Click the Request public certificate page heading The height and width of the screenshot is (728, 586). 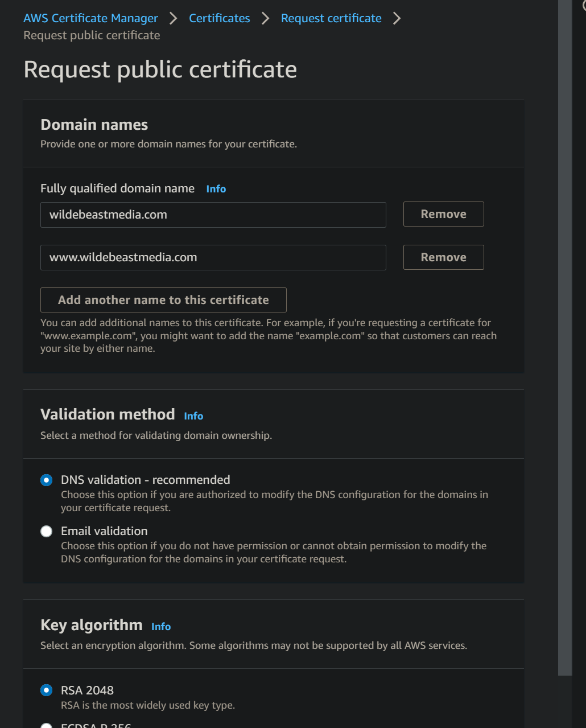pyautogui.click(x=159, y=69)
